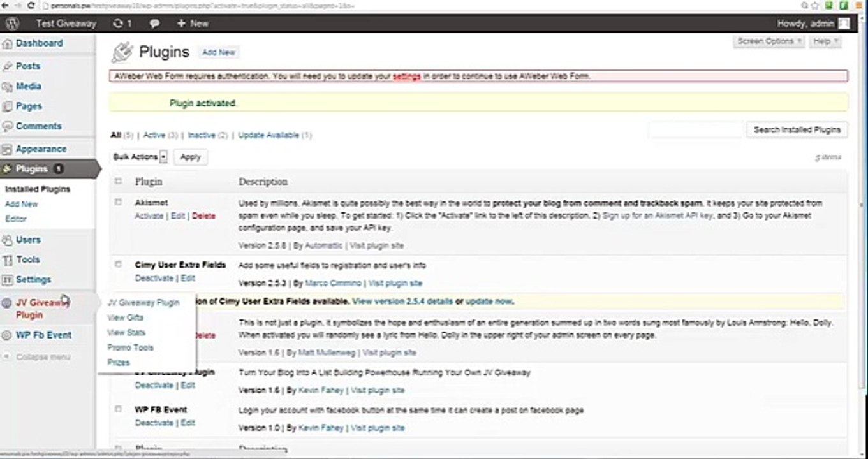This screenshot has height=459, width=868.
Task: Deactivate the WP FB Event plugin
Action: coord(154,423)
